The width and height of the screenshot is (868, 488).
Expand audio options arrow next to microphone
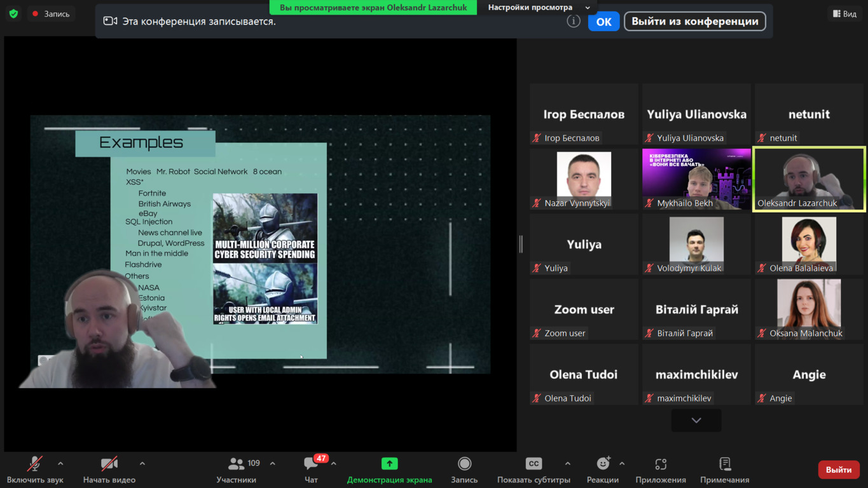point(60,464)
